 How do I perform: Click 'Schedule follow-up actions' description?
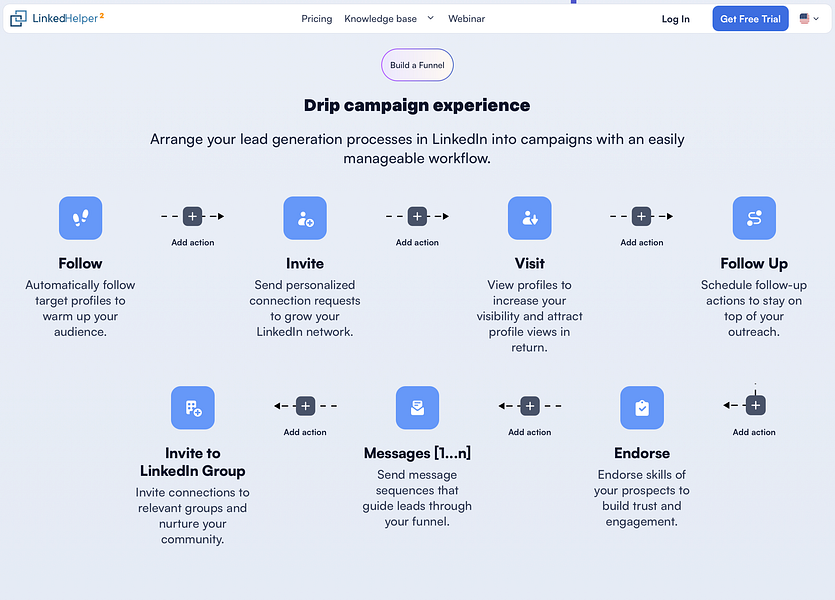coord(754,308)
